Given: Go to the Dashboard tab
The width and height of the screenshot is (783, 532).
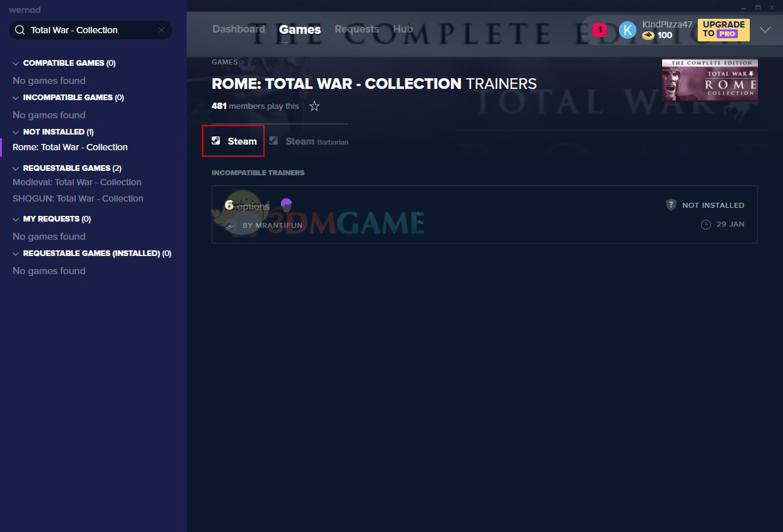Looking at the screenshot, I should (x=239, y=29).
